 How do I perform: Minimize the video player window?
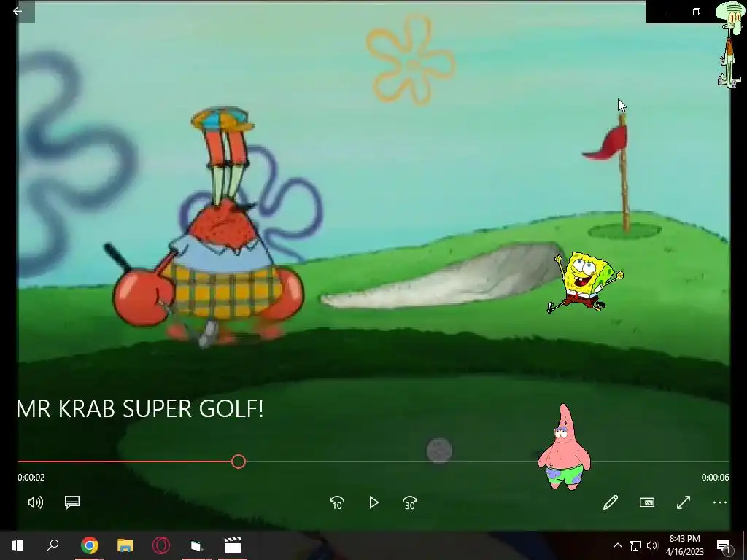[x=663, y=12]
